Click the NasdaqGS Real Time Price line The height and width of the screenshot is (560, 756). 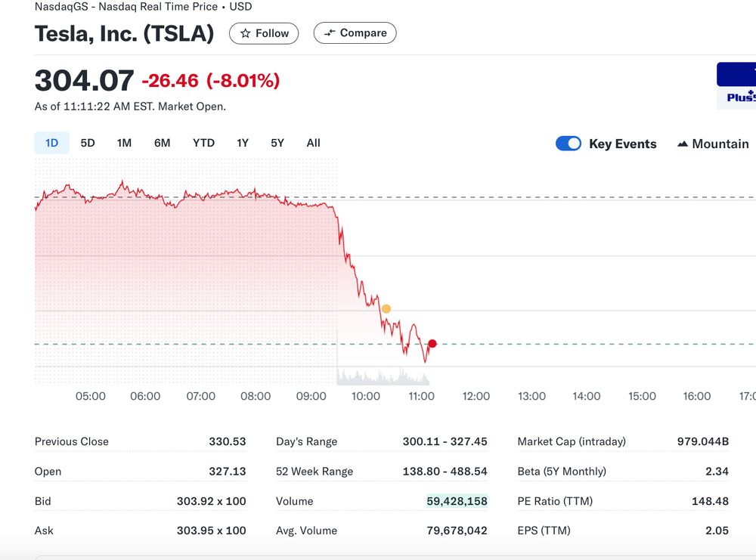(x=143, y=7)
